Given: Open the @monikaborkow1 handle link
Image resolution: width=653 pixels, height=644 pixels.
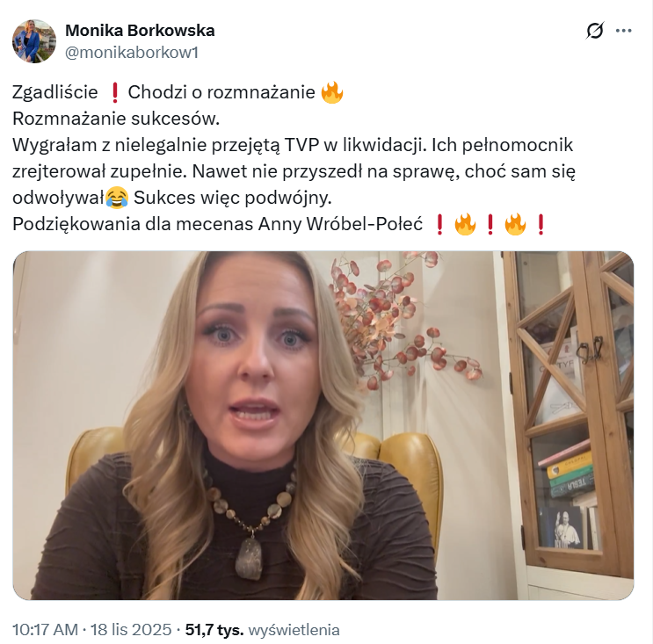Looking at the screenshot, I should pos(132,53).
